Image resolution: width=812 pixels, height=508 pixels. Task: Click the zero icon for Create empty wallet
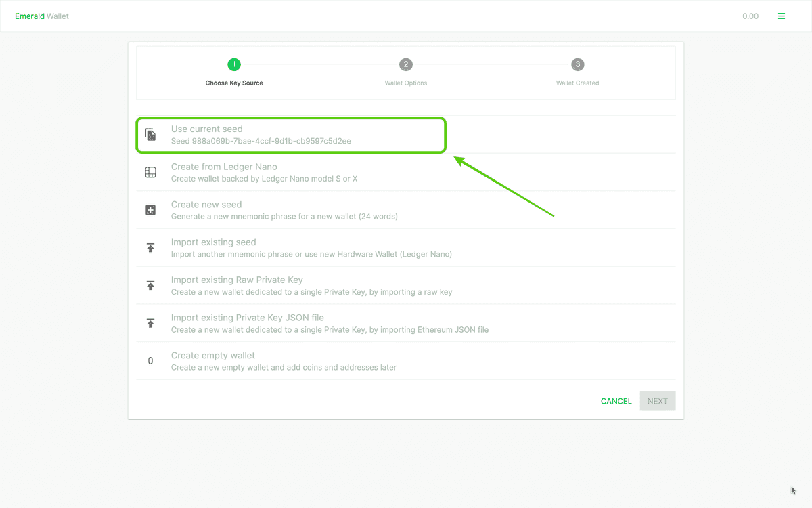pyautogui.click(x=150, y=360)
